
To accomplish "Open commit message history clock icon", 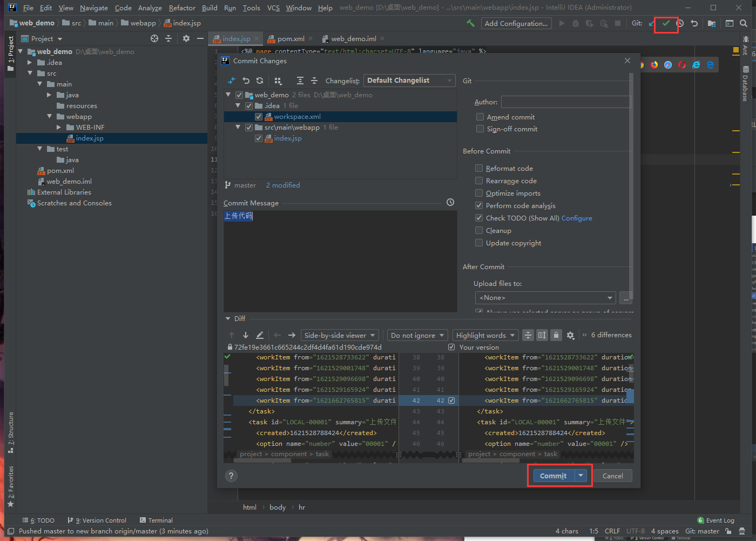I will tap(450, 202).
